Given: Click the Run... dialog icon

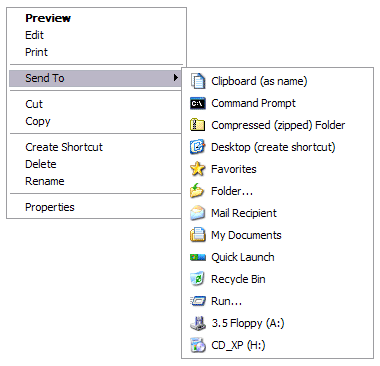Looking at the screenshot, I should pyautogui.click(x=198, y=301).
